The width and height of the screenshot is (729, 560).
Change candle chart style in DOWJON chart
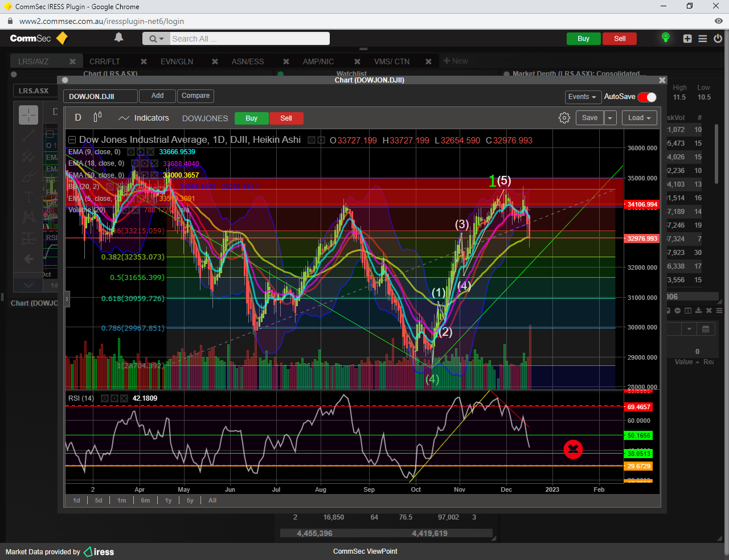click(x=97, y=117)
